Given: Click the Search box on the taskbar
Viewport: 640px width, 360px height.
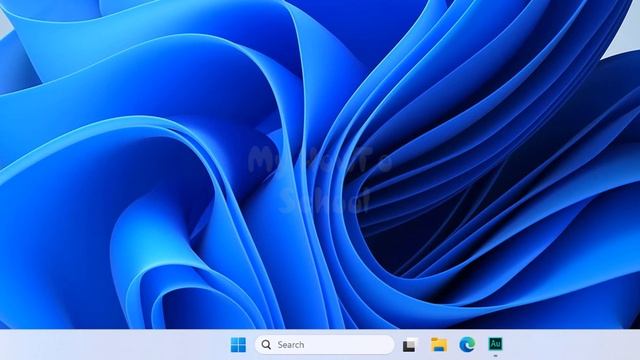Looking at the screenshot, I should tap(324, 344).
